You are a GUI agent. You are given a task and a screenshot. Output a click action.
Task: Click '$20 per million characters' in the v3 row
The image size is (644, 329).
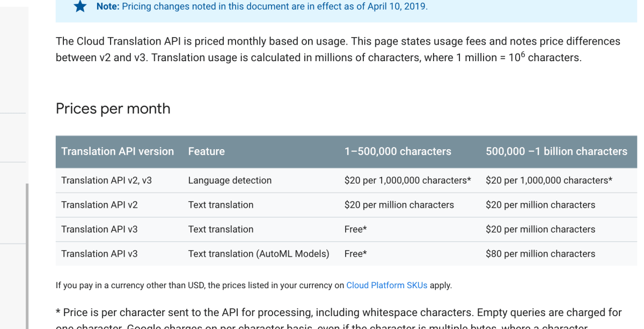click(540, 229)
